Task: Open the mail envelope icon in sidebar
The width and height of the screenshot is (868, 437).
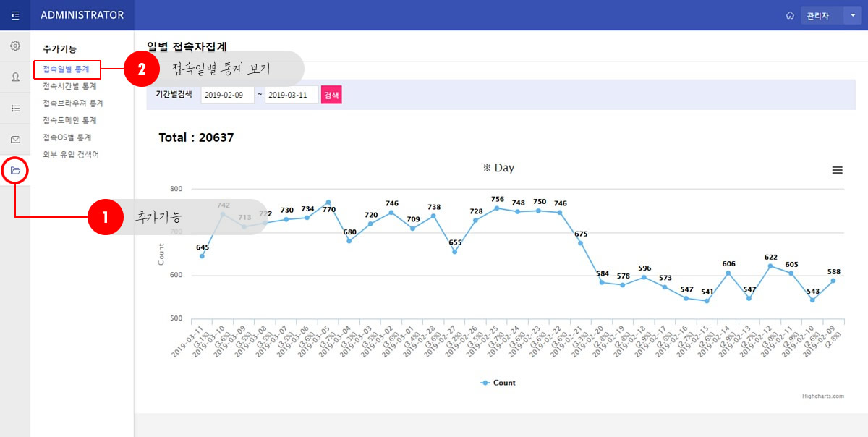Action: coord(15,140)
